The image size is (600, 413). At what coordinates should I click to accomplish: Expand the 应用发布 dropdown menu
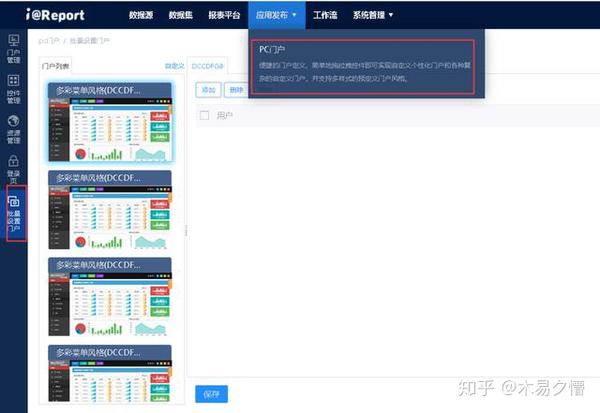click(x=276, y=15)
